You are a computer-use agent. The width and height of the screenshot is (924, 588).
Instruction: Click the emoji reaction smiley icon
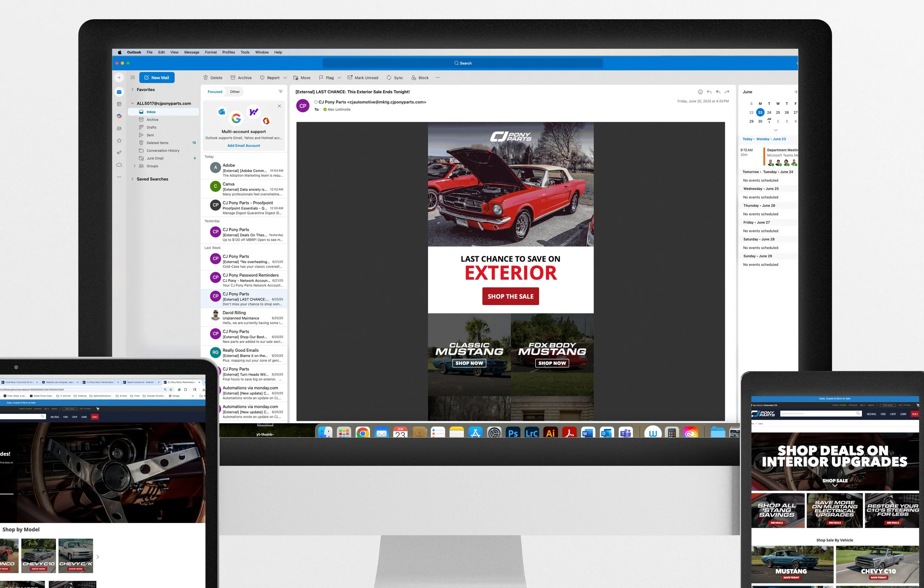click(x=700, y=92)
